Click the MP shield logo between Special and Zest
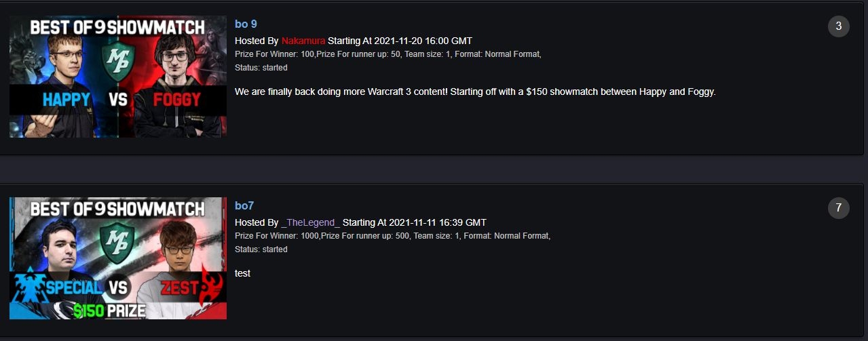The image size is (868, 341). [117, 243]
